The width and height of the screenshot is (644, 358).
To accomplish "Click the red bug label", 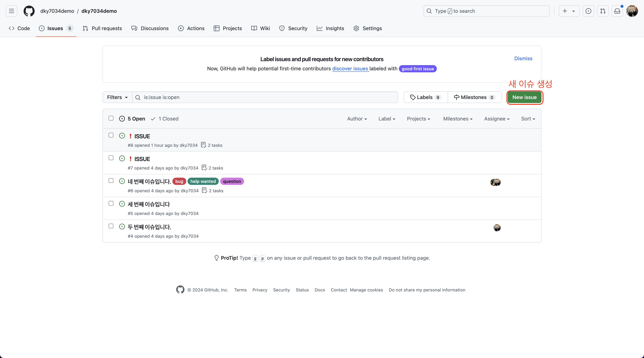I will point(179,181).
